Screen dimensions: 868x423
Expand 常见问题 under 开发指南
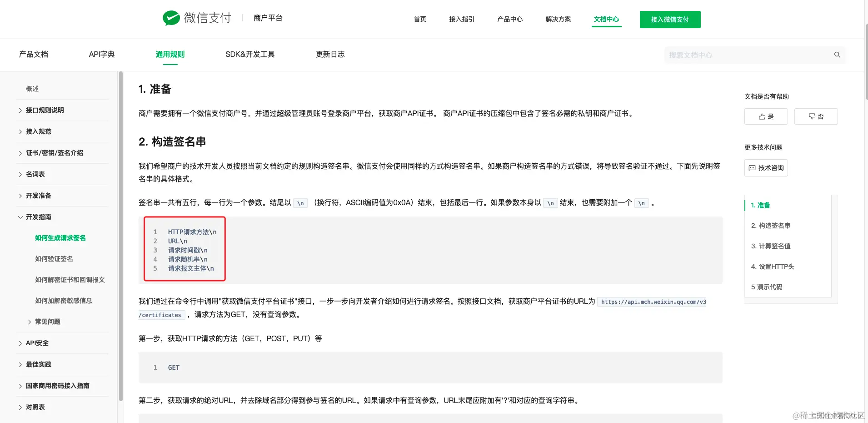pos(48,321)
